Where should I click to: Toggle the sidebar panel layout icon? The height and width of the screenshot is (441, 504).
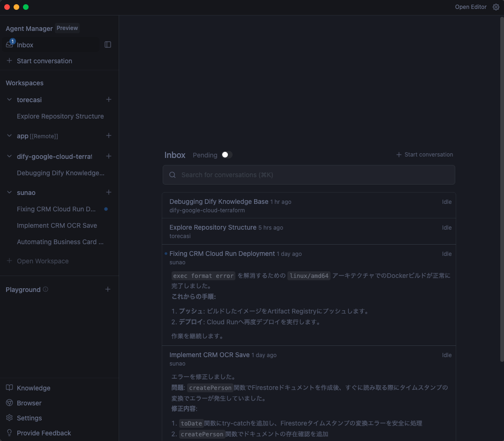(x=108, y=45)
